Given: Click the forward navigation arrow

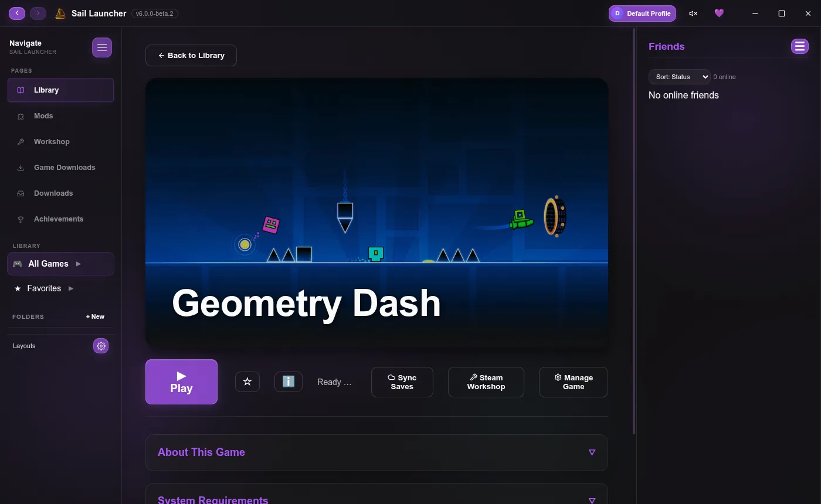Looking at the screenshot, I should coord(38,13).
